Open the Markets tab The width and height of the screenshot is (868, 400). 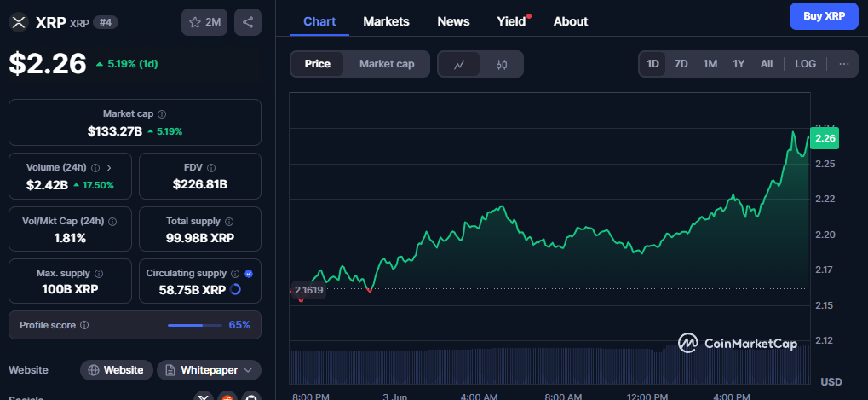click(387, 21)
